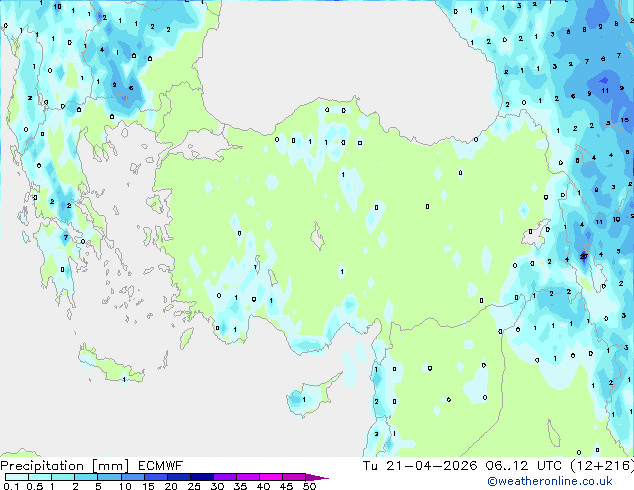Click the 25–30 mm dark navy swatch
The width and height of the screenshot is (634, 490).
tap(201, 477)
